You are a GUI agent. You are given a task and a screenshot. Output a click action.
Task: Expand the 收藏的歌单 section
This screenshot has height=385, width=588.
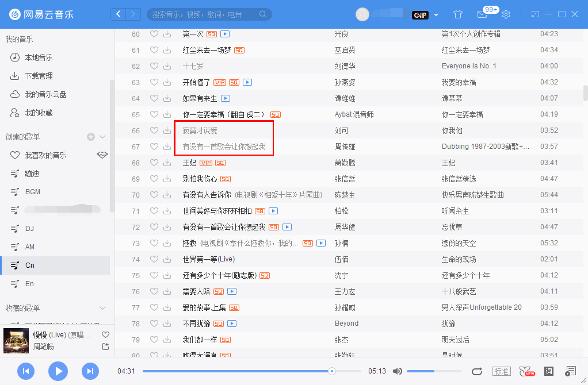click(102, 308)
